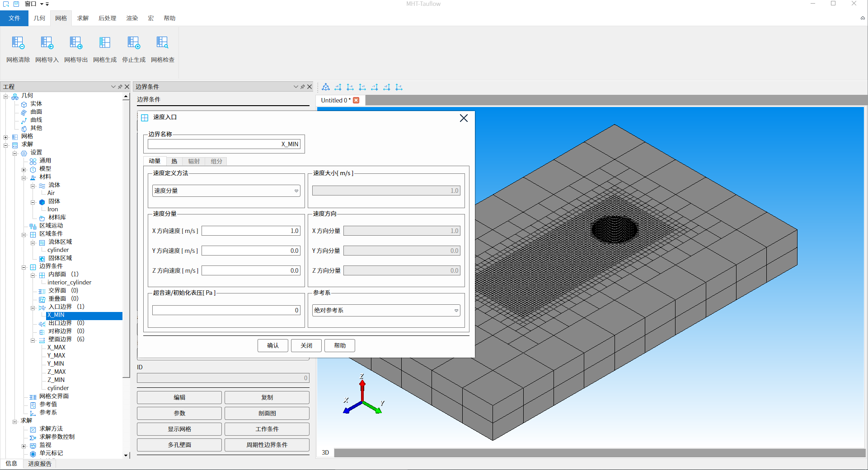Screen dimensions: 868x470
Task: Run the 网格检查 mesh check icon
Action: pos(162,43)
